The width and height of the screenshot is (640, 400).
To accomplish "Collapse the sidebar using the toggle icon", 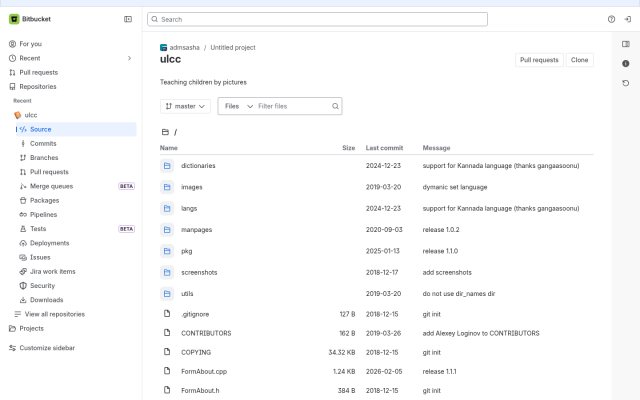I will tap(128, 19).
